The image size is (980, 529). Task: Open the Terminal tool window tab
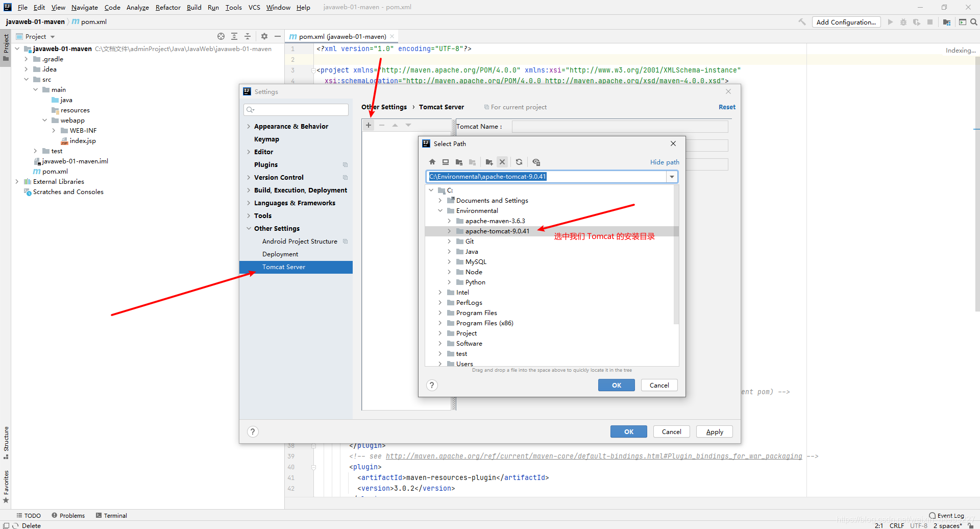click(x=111, y=515)
